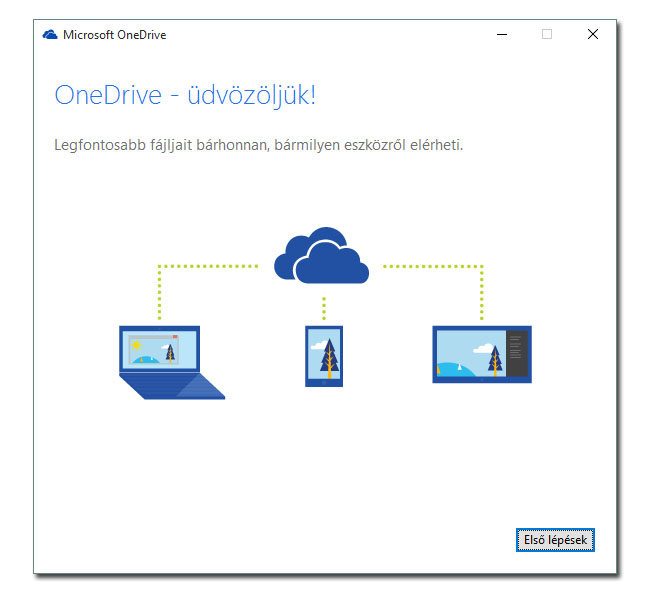Select the tablet device illustration

tap(481, 354)
